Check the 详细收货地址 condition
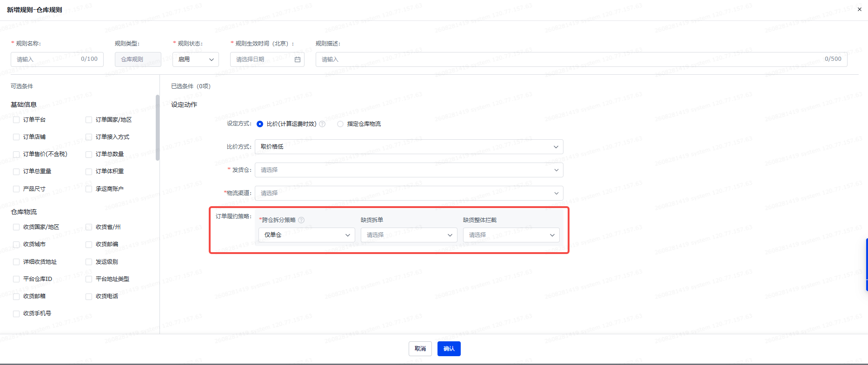868x365 pixels. [x=16, y=262]
